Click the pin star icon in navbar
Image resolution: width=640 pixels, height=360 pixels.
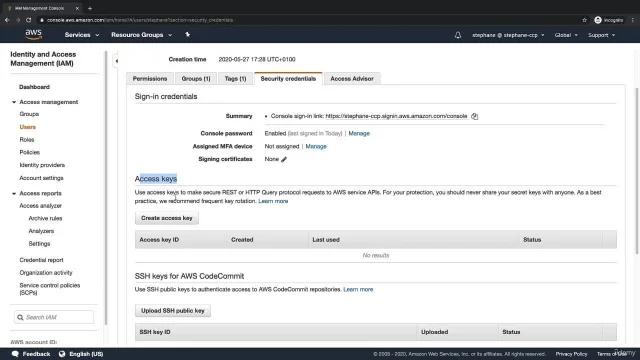coord(187,35)
